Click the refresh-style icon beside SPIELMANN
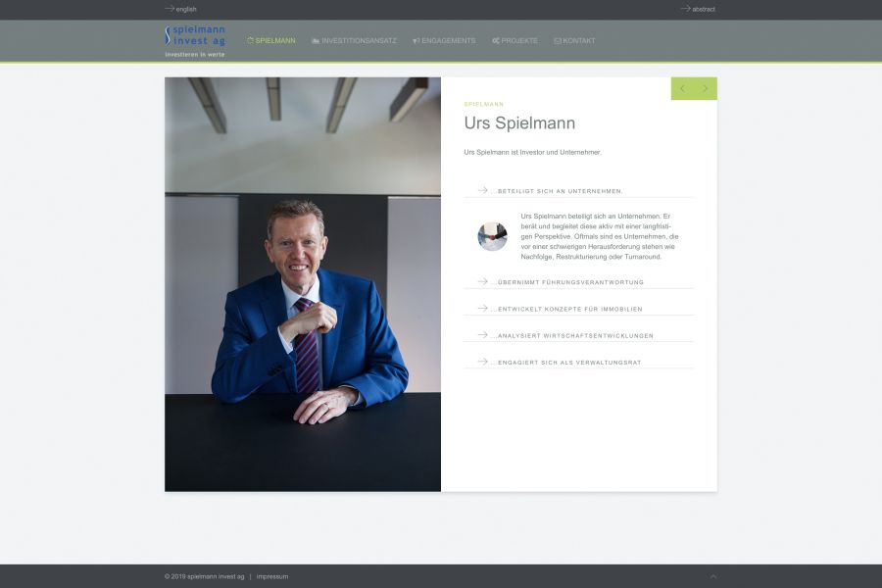The width and height of the screenshot is (882, 588). (x=250, y=40)
